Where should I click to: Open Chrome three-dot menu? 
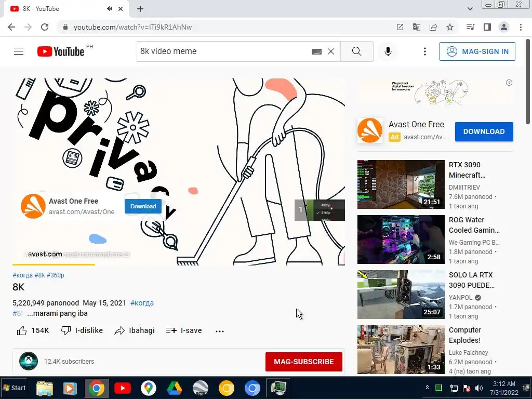[521, 27]
